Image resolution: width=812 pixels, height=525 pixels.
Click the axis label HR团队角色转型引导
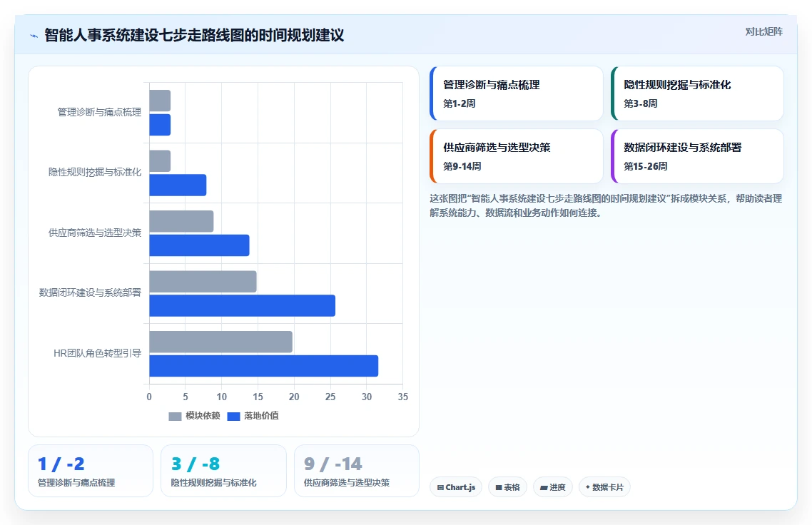[x=97, y=354]
